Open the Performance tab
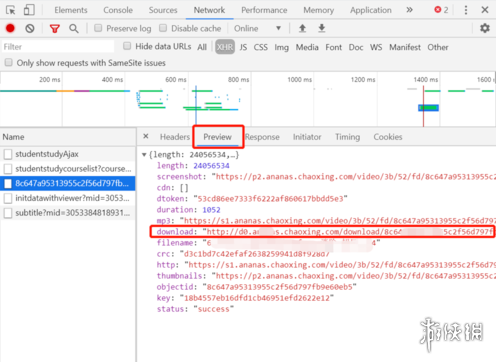Viewport: 498px width, 362px height. (264, 10)
